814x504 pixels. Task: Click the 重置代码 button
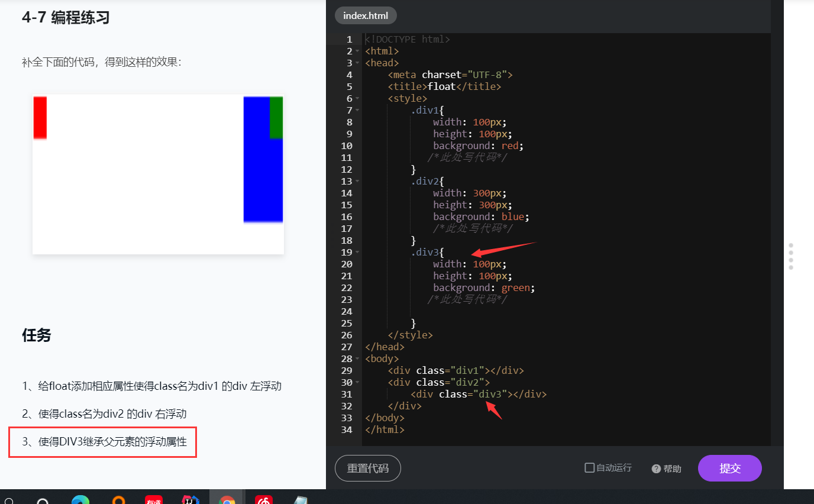[x=368, y=469]
